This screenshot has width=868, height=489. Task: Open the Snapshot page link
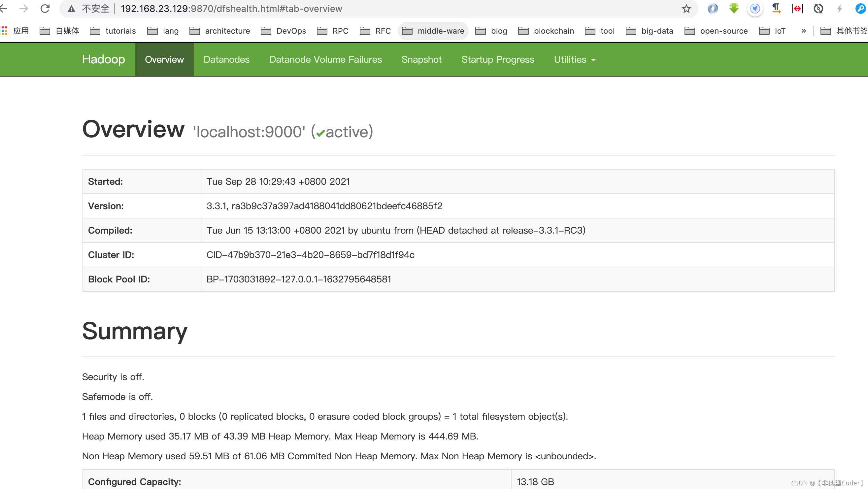click(x=421, y=60)
